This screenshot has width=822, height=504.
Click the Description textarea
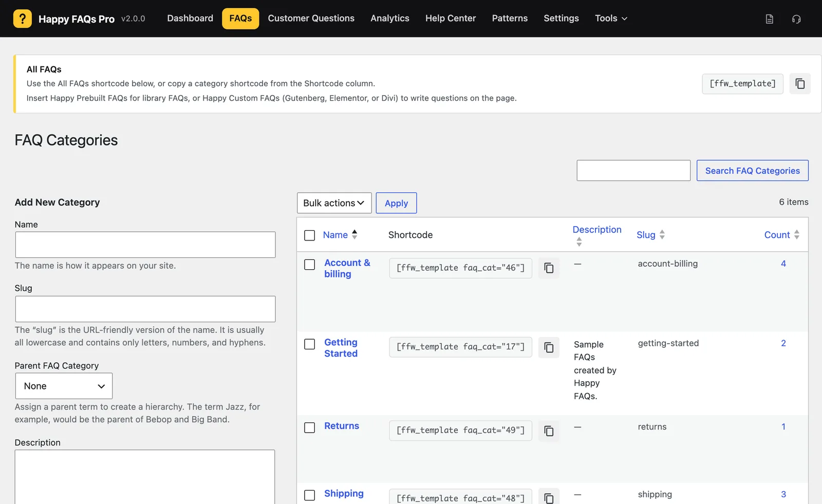pyautogui.click(x=145, y=477)
